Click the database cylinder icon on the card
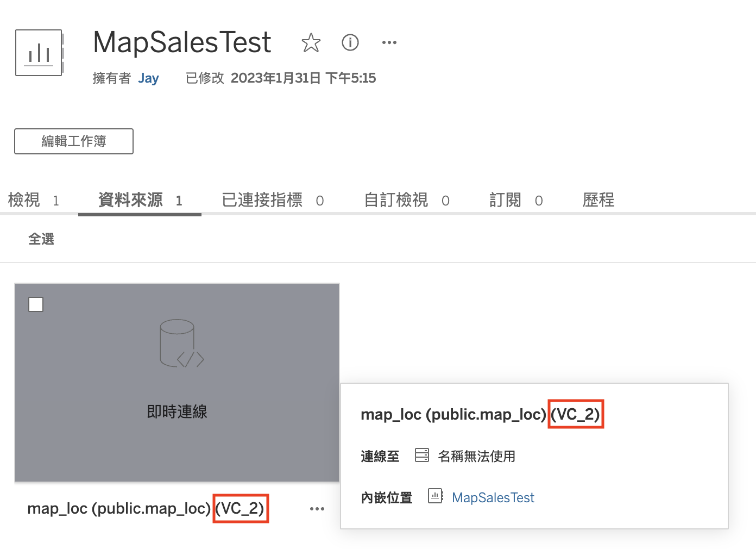 point(181,344)
